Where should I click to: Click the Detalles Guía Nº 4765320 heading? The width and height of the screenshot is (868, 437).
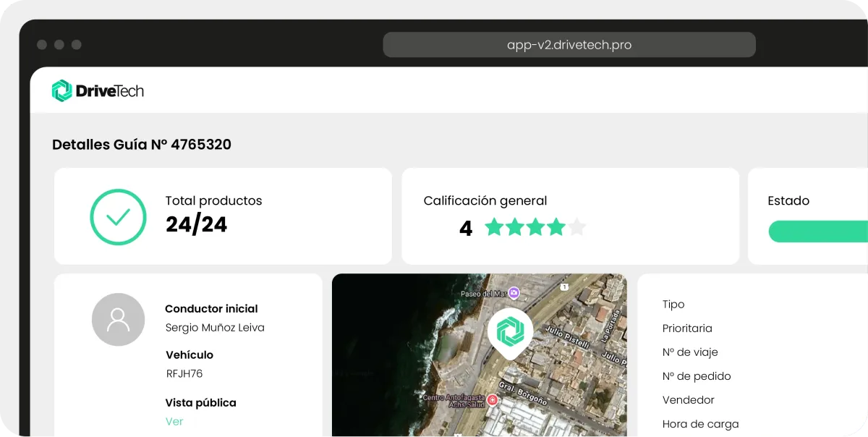tap(142, 145)
